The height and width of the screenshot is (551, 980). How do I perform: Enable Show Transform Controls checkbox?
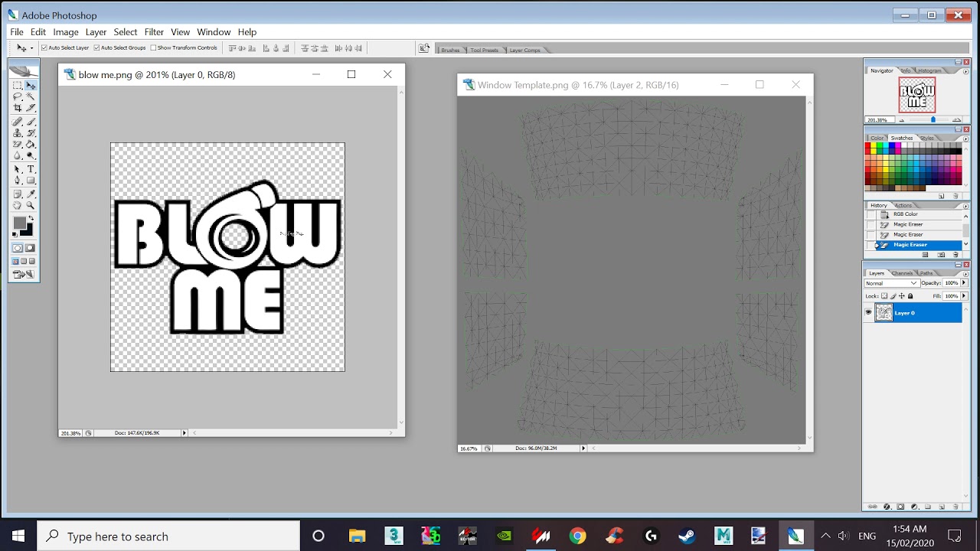coord(153,47)
